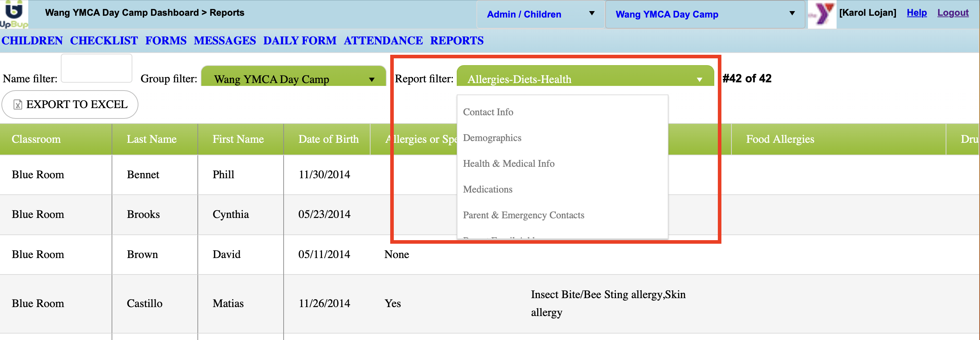Click the Help link
The width and height of the screenshot is (980, 340).
point(916,13)
